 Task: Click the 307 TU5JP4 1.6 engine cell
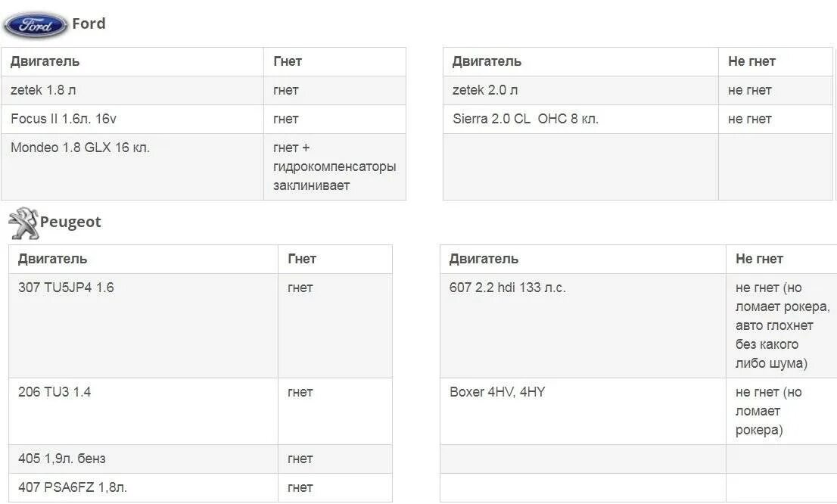143,325
